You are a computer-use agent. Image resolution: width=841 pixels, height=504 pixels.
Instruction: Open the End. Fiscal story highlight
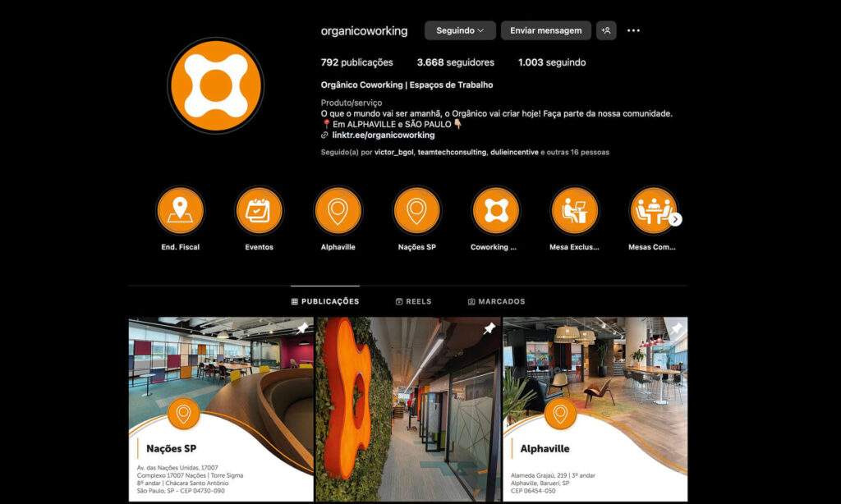180,211
